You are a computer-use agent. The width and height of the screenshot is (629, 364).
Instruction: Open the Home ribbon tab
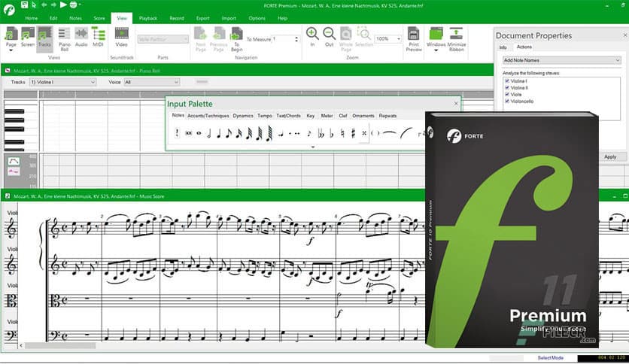pos(32,19)
